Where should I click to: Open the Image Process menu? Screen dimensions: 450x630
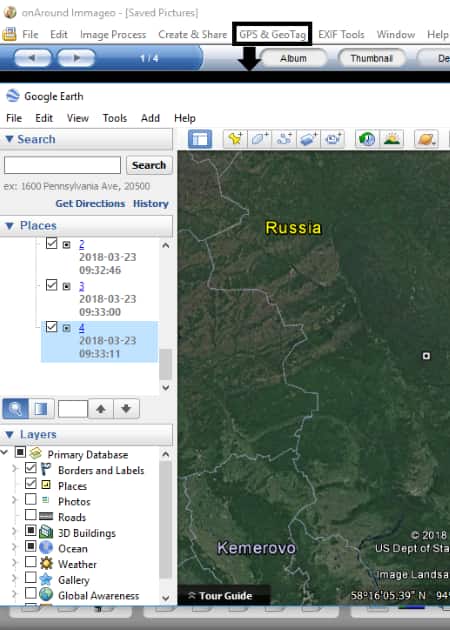pyautogui.click(x=113, y=35)
